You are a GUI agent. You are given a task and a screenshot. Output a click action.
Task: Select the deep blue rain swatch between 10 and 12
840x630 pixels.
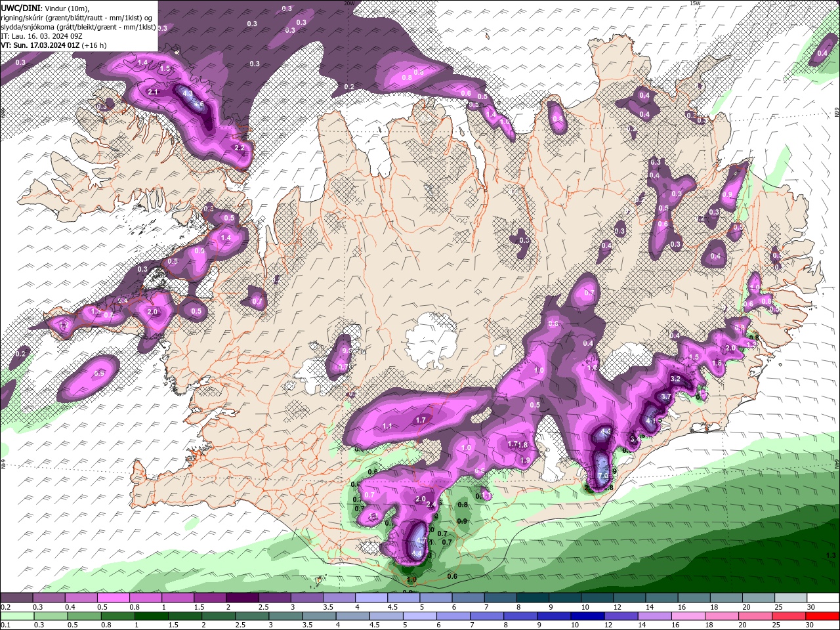587,616
